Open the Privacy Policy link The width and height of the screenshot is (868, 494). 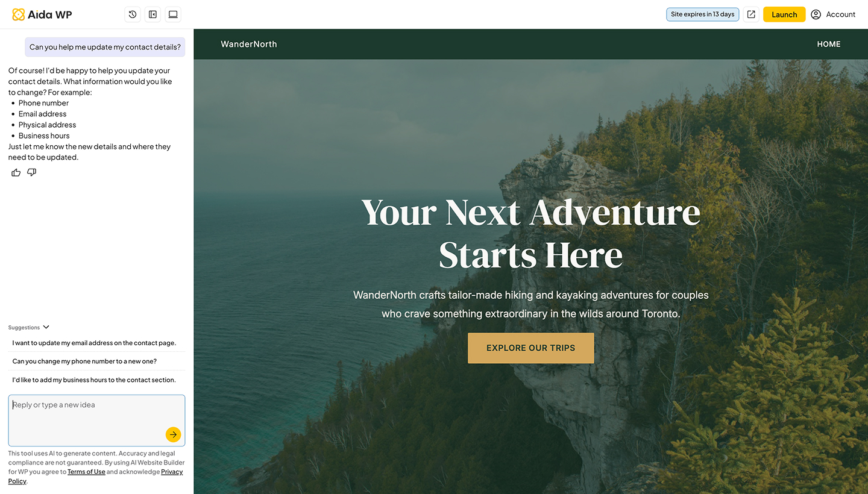(x=95, y=477)
